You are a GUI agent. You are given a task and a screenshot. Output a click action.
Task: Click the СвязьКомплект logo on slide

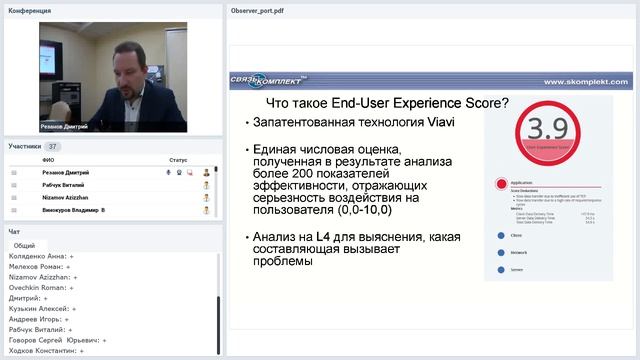click(269, 81)
